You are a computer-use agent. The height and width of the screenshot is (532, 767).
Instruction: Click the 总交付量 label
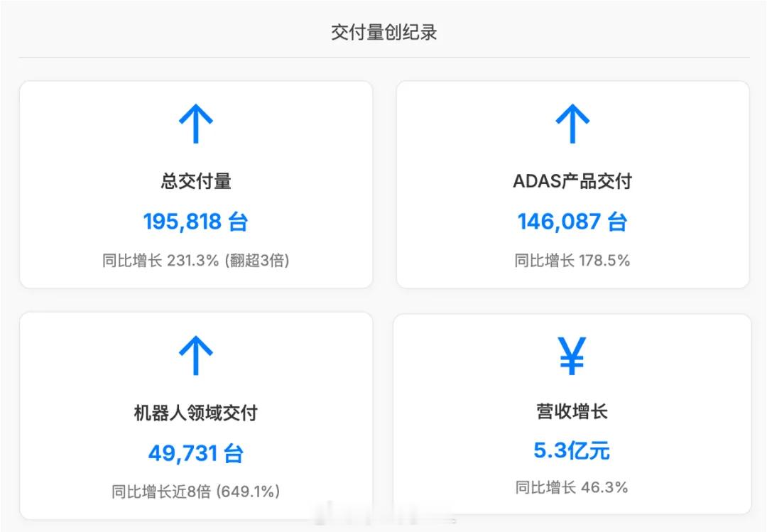[196, 181]
